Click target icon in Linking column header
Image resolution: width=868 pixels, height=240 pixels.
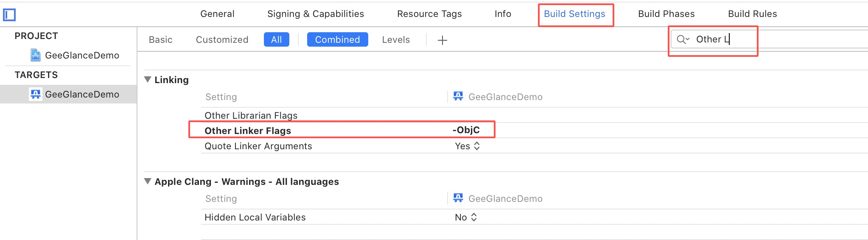coord(458,97)
